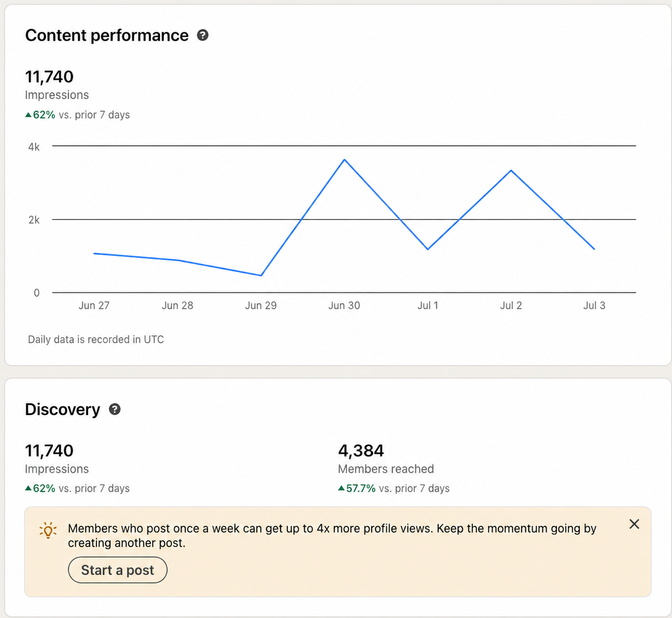672x618 pixels.
Task: Start a post from the banner
Action: 118,570
